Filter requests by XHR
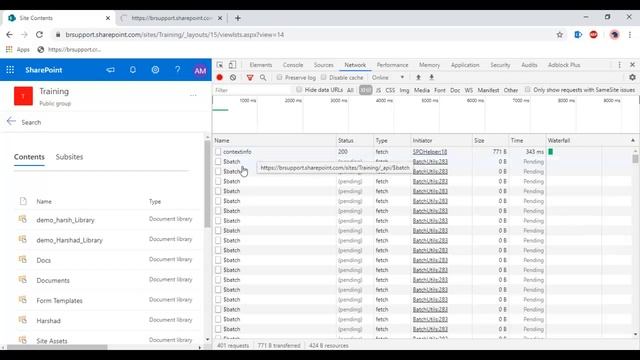 (x=365, y=90)
